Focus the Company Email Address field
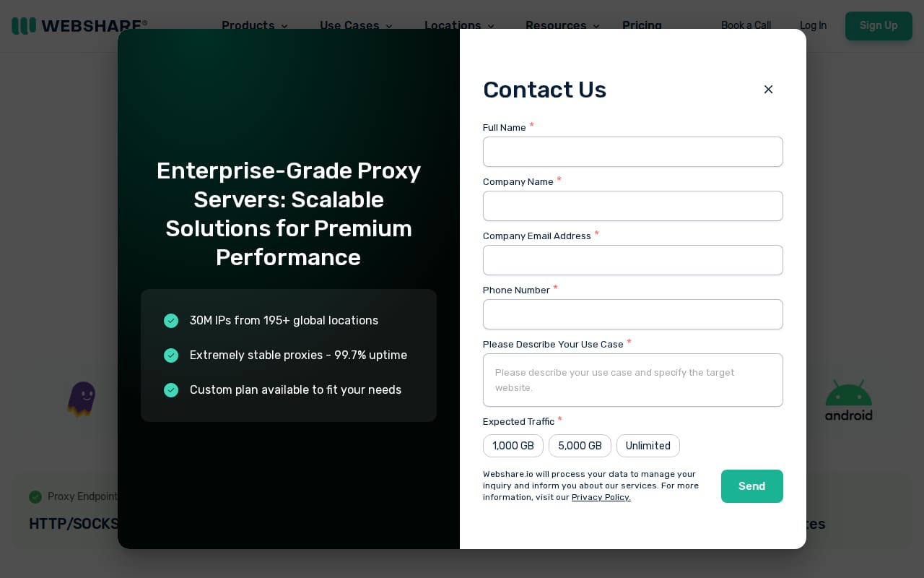This screenshot has width=924, height=578. coord(633,260)
